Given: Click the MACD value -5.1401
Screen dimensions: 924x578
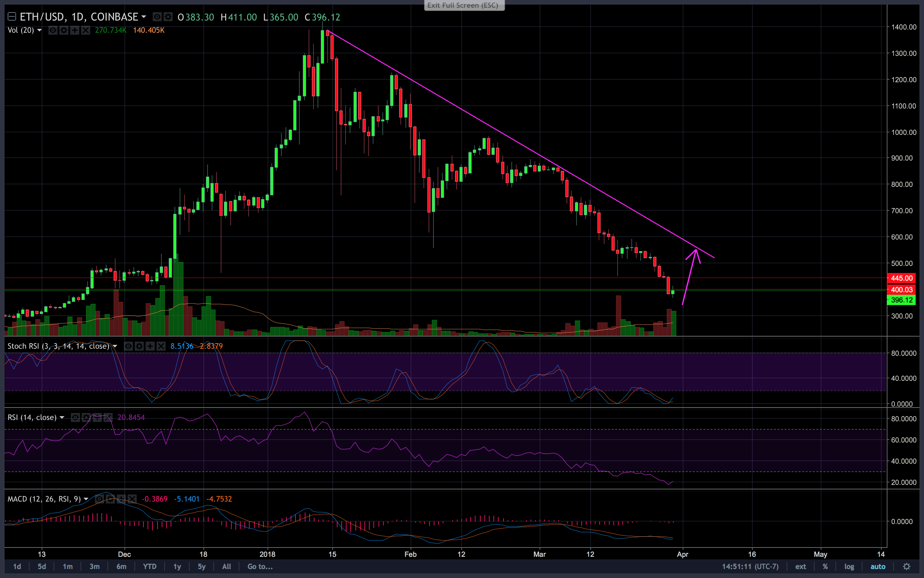Looking at the screenshot, I should click(187, 499).
